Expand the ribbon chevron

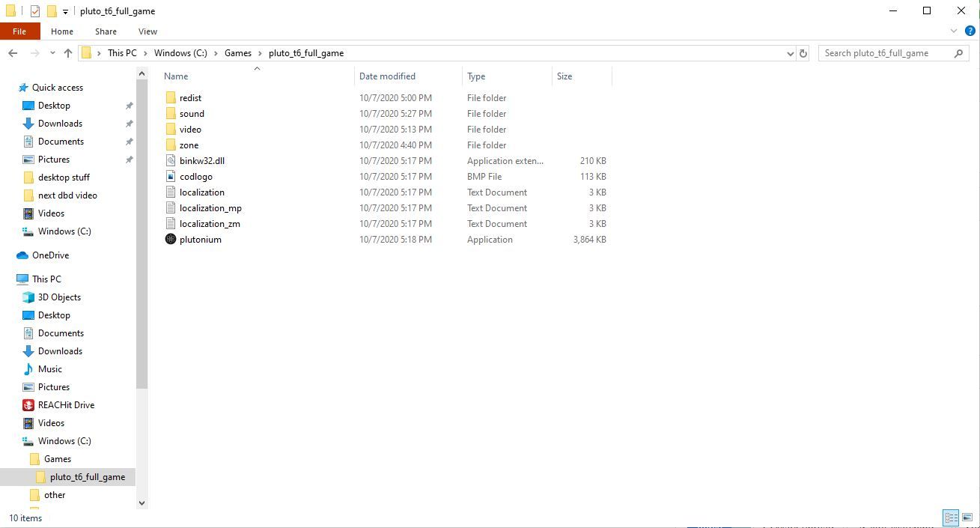[x=954, y=31]
